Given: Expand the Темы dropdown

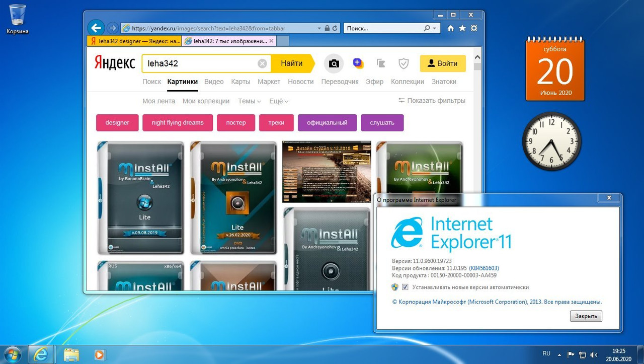Looking at the screenshot, I should tap(250, 101).
